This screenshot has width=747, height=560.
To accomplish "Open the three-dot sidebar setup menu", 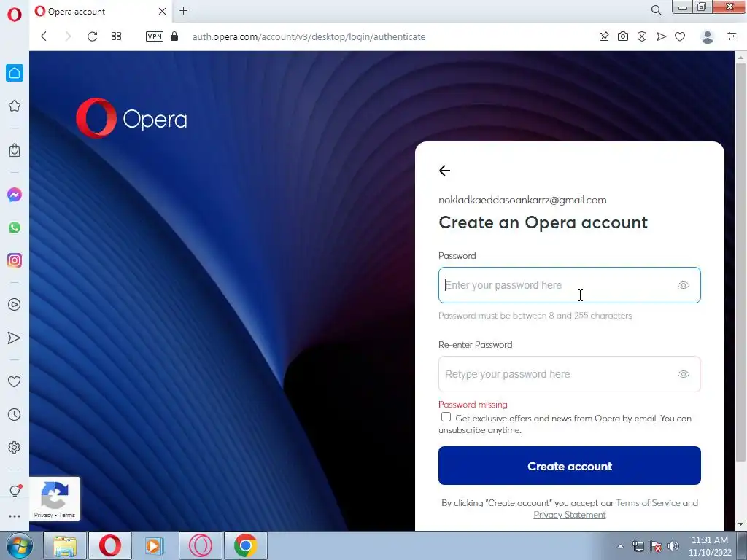I will point(15,516).
